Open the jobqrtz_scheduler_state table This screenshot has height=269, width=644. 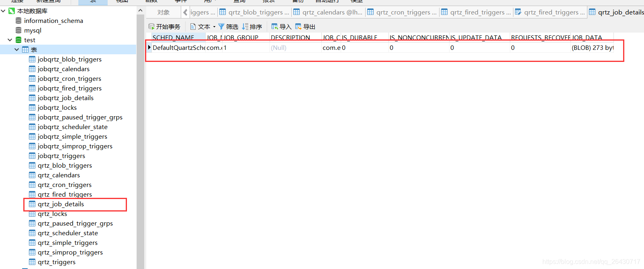[x=73, y=127]
